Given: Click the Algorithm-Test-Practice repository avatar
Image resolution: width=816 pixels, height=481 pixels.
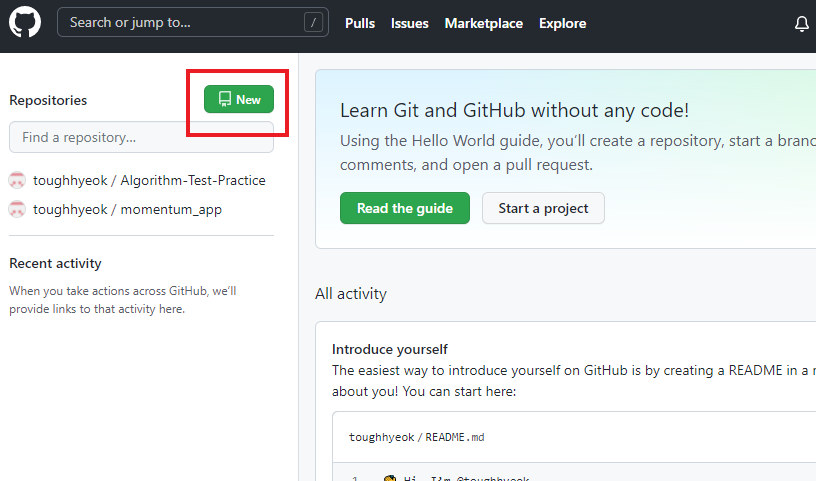Looking at the screenshot, I should (x=17, y=180).
